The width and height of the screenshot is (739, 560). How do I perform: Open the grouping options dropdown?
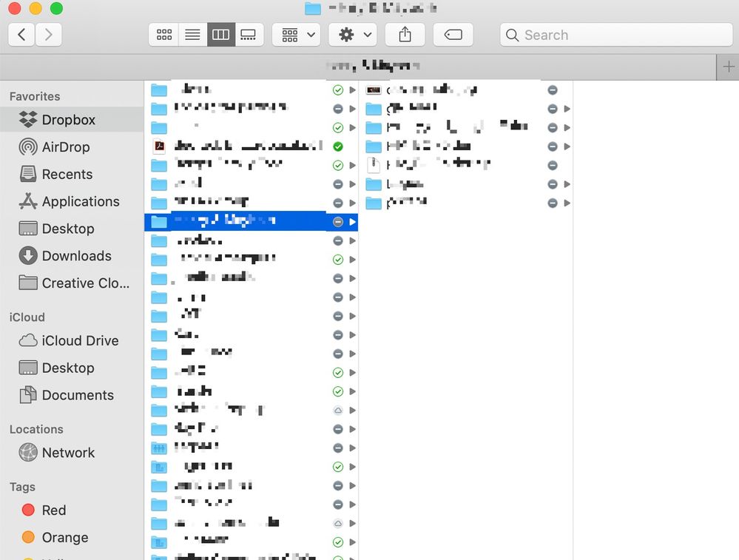point(295,34)
